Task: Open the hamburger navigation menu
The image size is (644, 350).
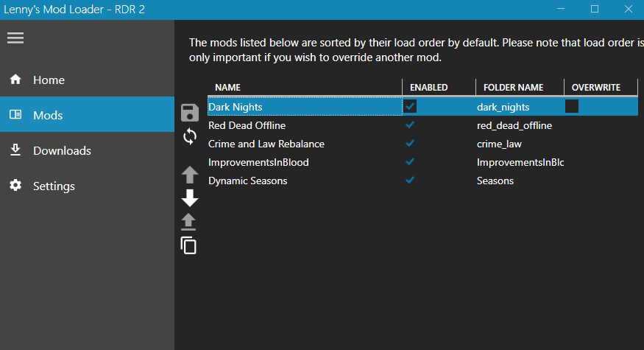Action: [16, 38]
